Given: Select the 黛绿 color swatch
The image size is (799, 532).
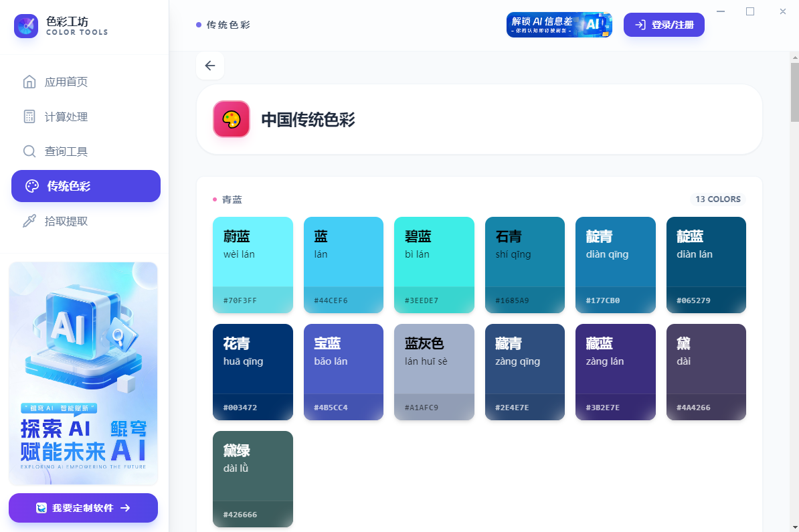Looking at the screenshot, I should (252, 478).
